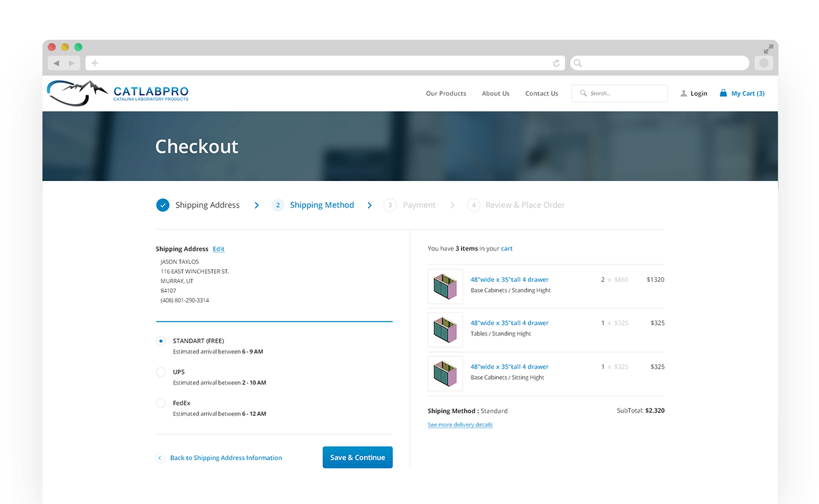
Task: Select FedEx shipping radio button
Action: point(160,403)
